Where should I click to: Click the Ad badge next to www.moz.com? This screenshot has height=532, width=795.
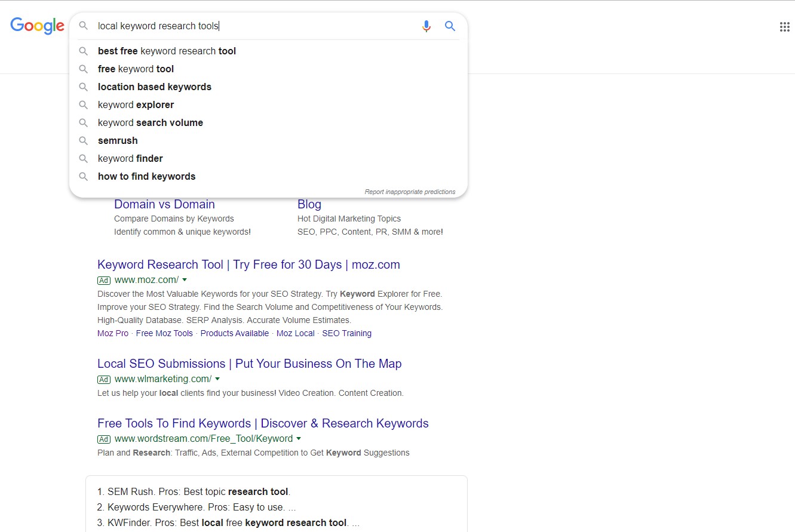coord(104,280)
